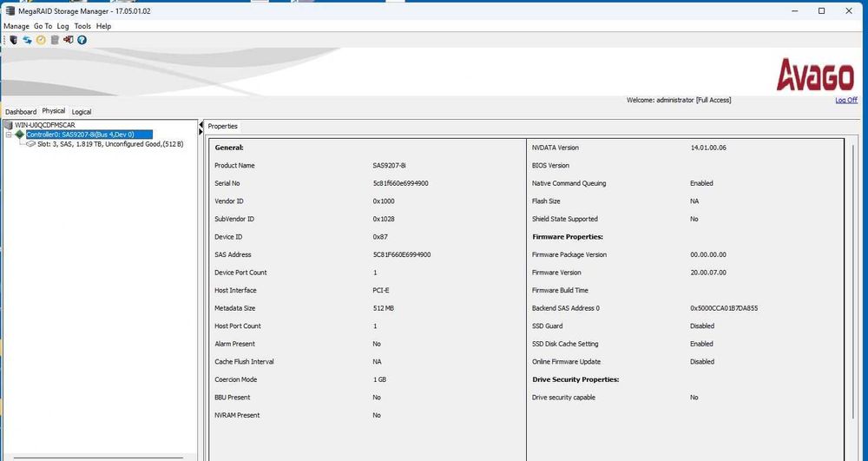The height and width of the screenshot is (461, 868).
Task: Click the right-pointing splitter arrow
Action: pos(201,132)
